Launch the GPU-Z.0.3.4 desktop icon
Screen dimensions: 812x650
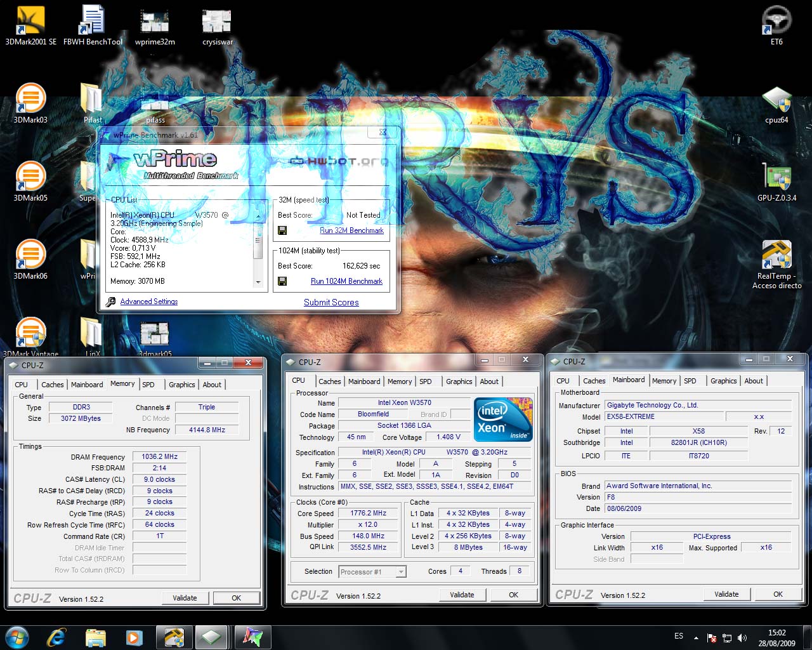pyautogui.click(x=776, y=181)
